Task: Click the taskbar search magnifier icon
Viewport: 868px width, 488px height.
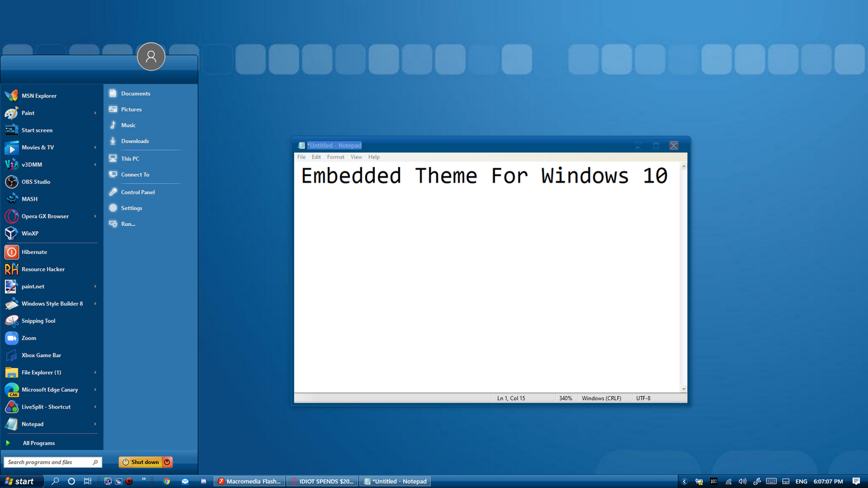Action: tap(55, 481)
